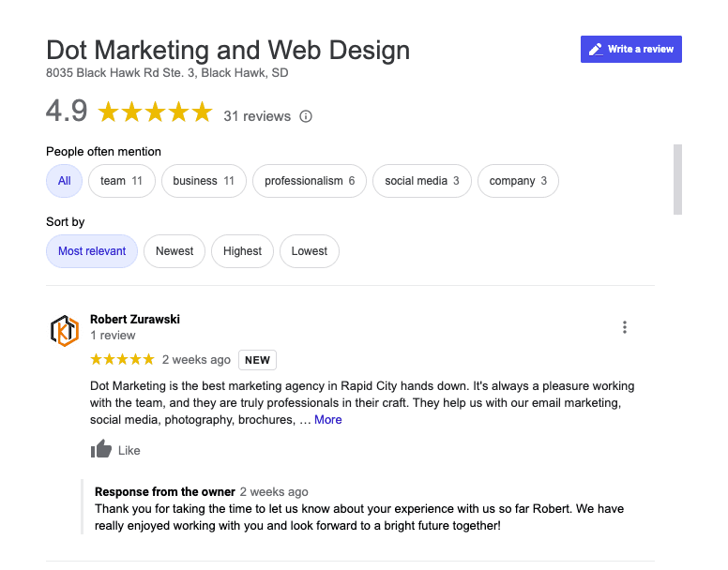The image size is (728, 570).
Task: Click the thumbs-up Like icon
Action: click(100, 449)
